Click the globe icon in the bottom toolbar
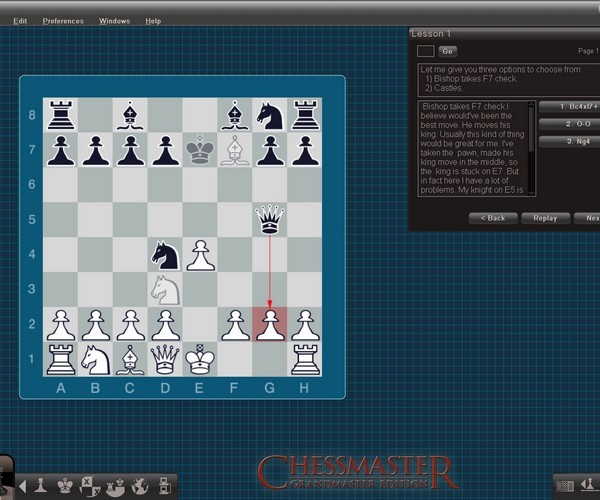 (x=139, y=486)
